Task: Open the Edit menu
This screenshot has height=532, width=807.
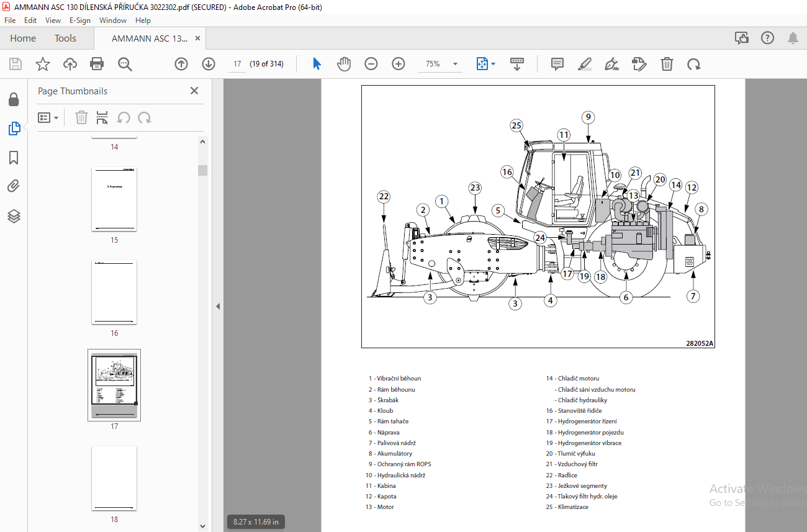Action: (30, 20)
